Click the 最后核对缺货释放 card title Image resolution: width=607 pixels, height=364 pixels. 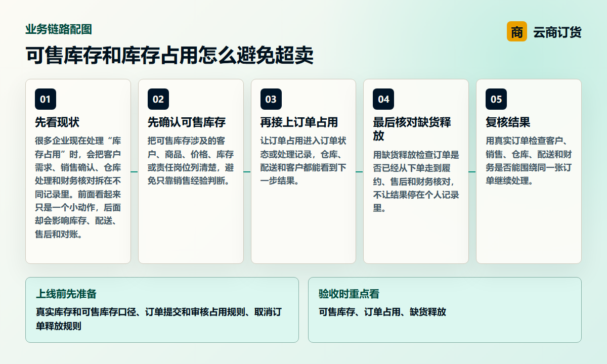(412, 129)
